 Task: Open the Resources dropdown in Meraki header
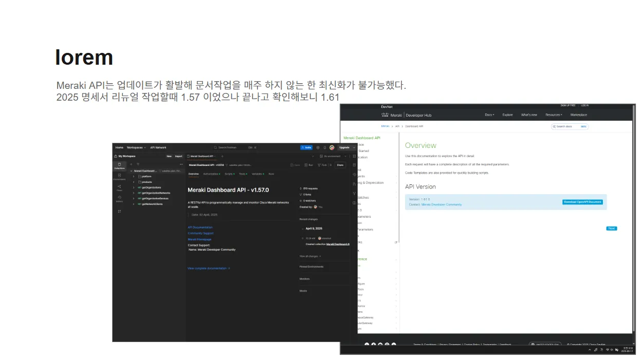[554, 115]
